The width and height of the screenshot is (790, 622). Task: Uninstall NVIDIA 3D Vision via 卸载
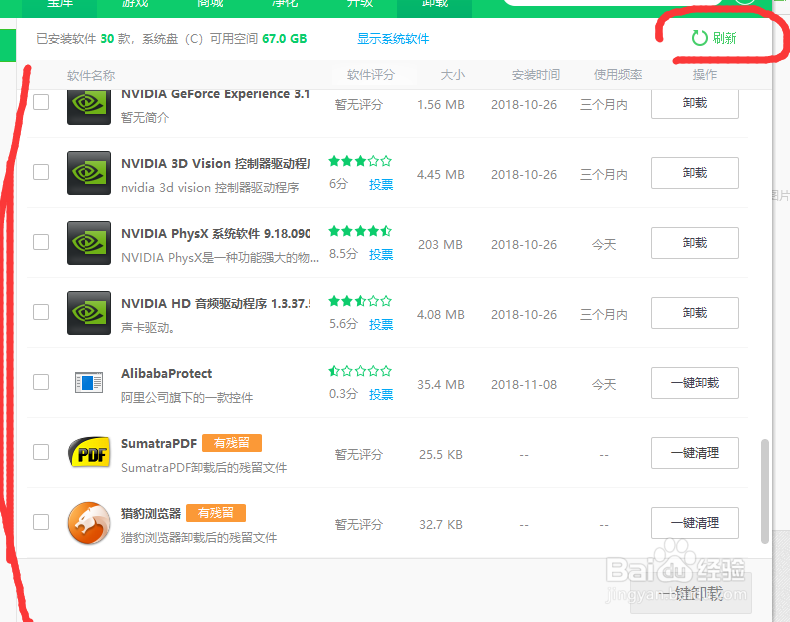point(695,173)
